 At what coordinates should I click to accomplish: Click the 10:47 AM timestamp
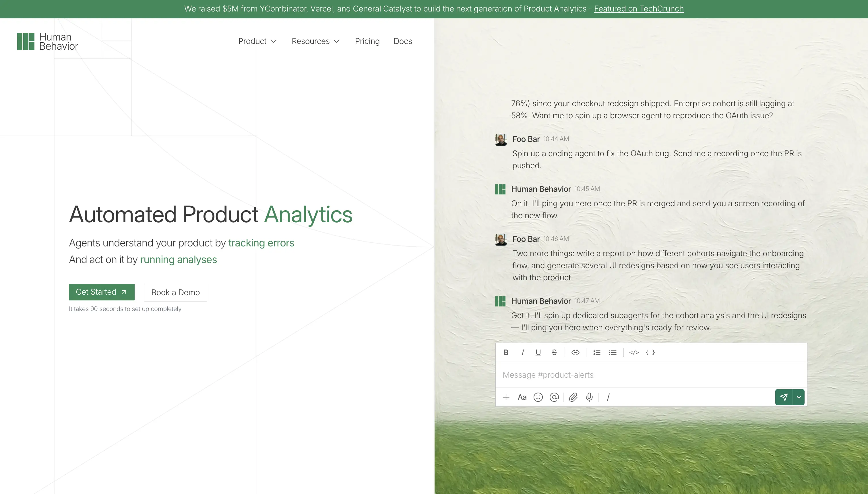click(x=587, y=301)
